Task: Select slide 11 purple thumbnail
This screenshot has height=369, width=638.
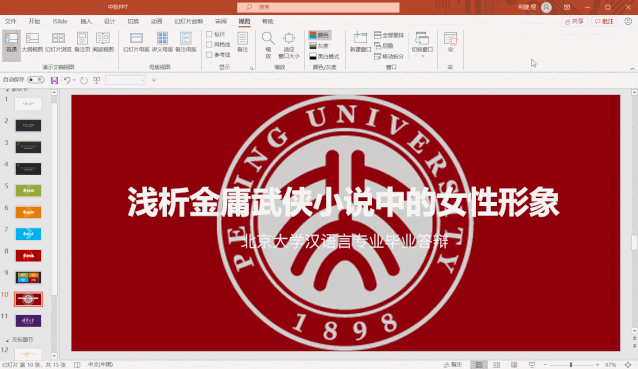Action: pos(28,321)
